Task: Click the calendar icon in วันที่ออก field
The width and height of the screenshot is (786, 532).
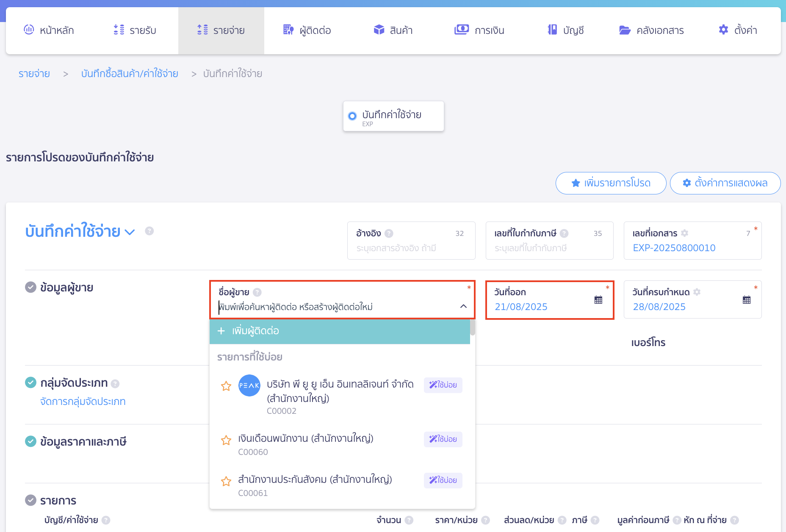Action: click(x=598, y=299)
